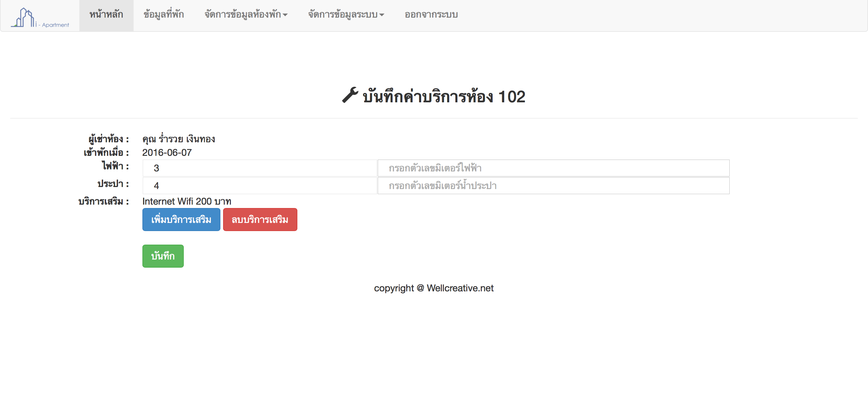This screenshot has height=414, width=868.
Task: Log out via ออกจากระบบ link
Action: 431,15
